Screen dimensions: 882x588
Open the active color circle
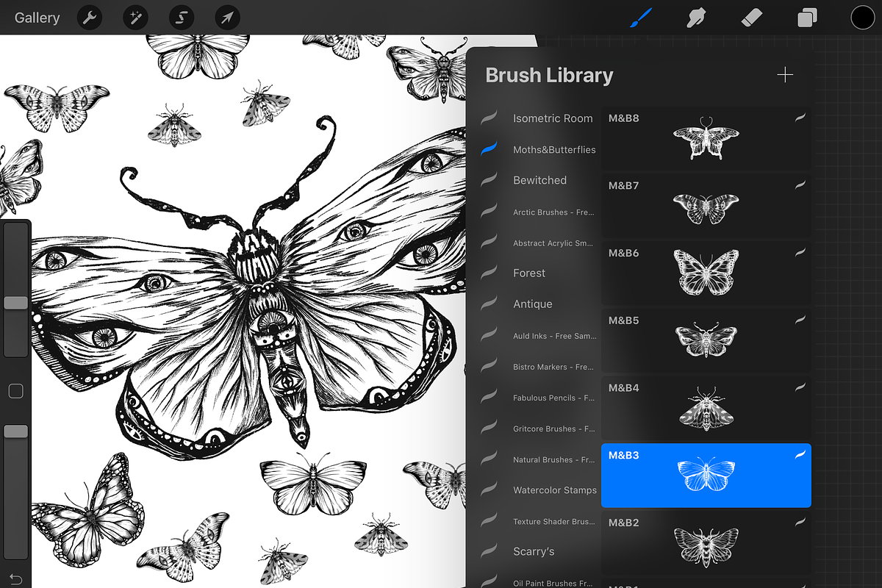(862, 18)
